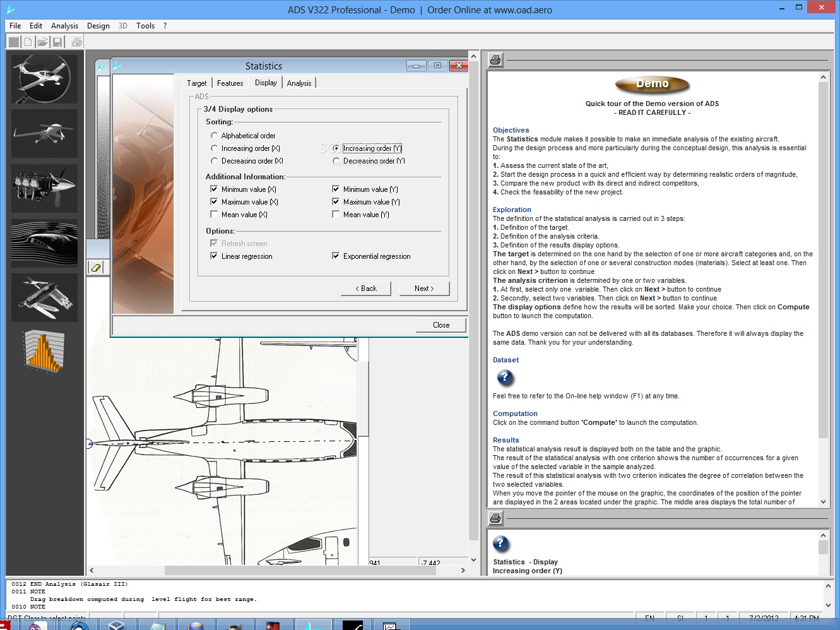
Task: Click the gray square toolbar icon
Action: point(13,42)
